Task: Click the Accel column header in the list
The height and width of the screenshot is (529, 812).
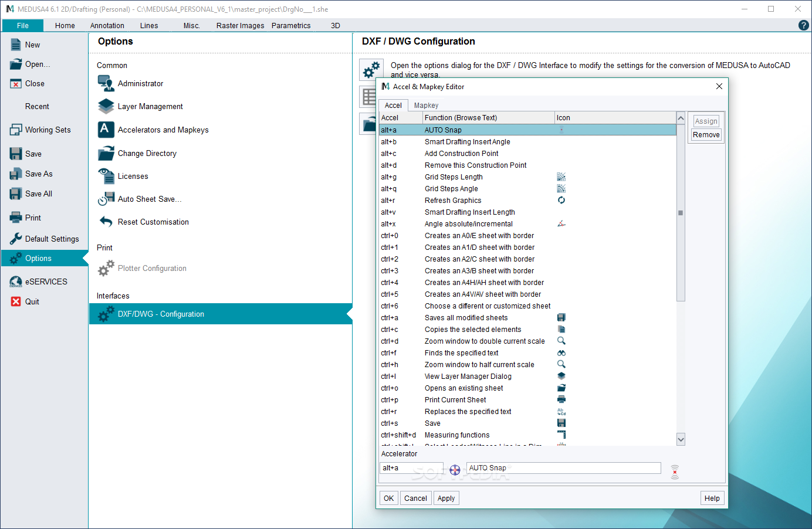Action: point(401,118)
